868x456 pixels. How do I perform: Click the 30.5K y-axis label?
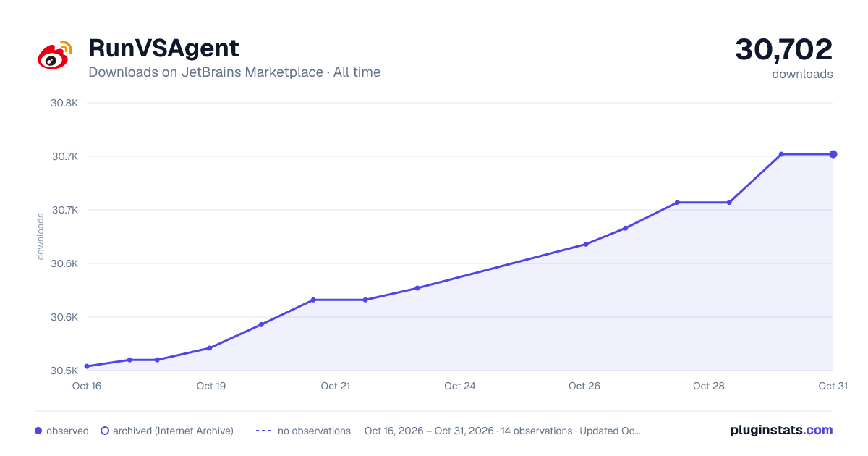(64, 371)
